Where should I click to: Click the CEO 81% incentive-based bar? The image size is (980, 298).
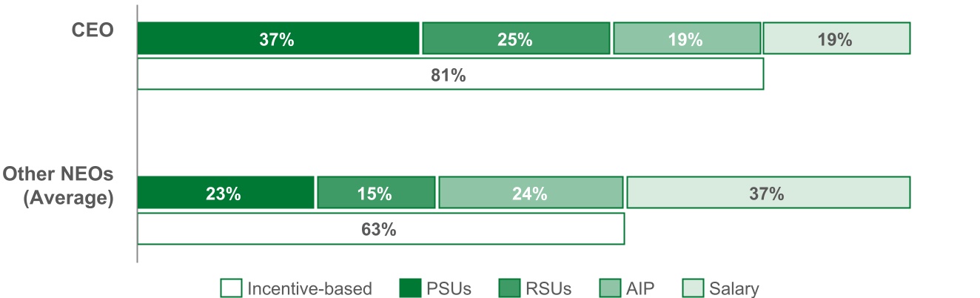pos(450,75)
